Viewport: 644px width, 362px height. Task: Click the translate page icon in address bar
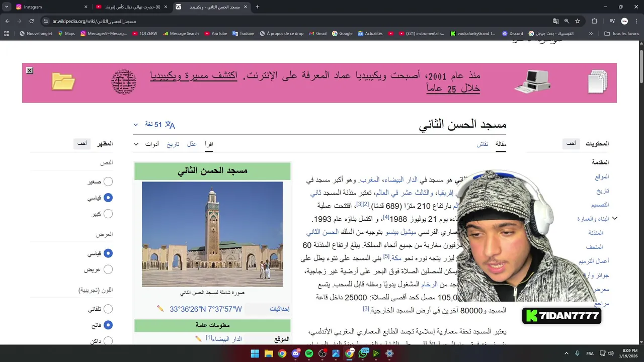tap(556, 21)
